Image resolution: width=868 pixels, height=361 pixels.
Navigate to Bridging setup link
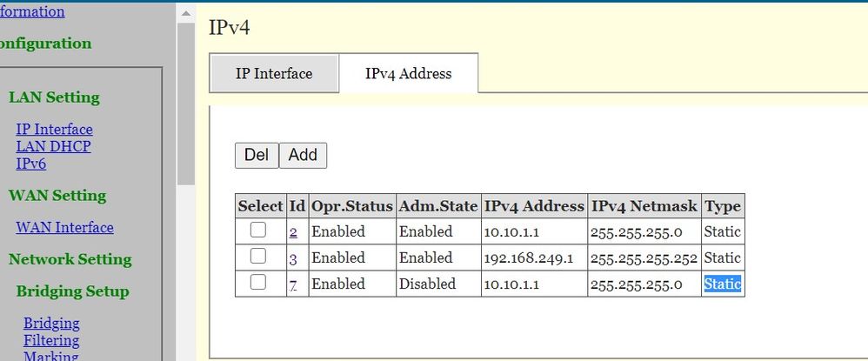tap(51, 324)
